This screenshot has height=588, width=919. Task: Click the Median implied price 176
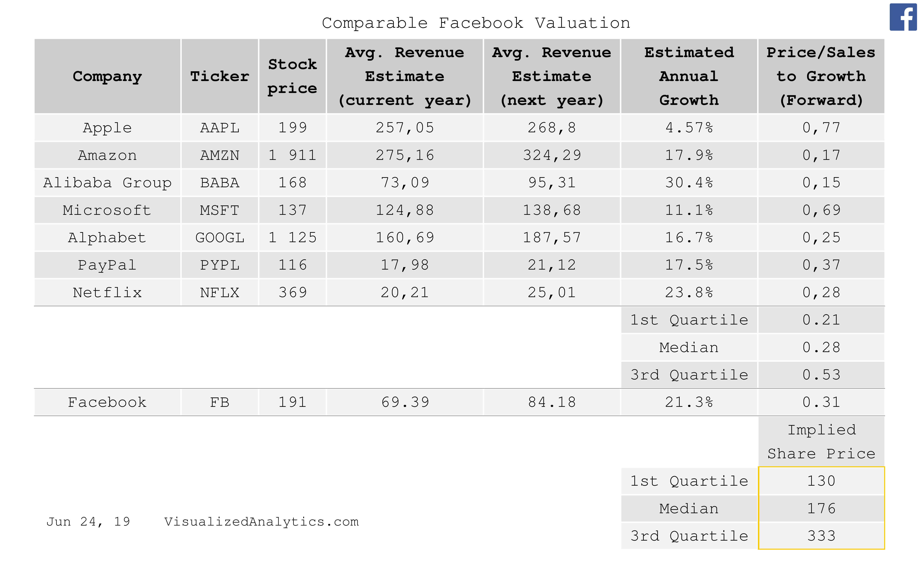click(821, 509)
